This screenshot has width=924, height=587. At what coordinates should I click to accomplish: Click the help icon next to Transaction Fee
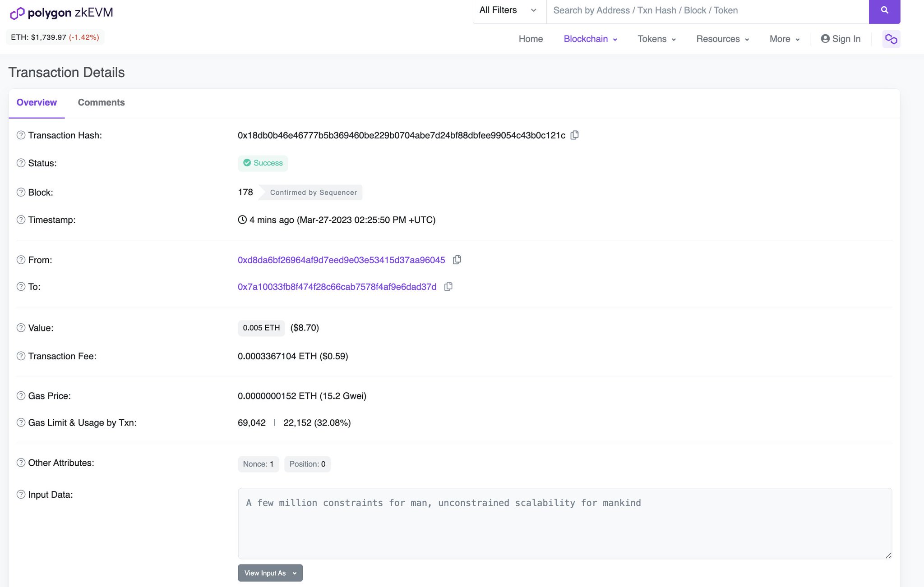point(21,356)
